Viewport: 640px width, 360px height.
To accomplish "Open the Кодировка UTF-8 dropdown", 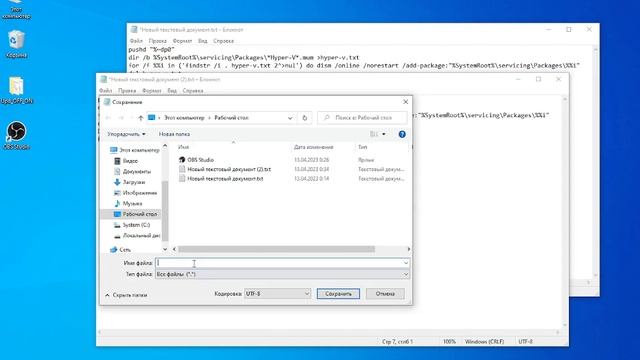I will tap(277, 293).
